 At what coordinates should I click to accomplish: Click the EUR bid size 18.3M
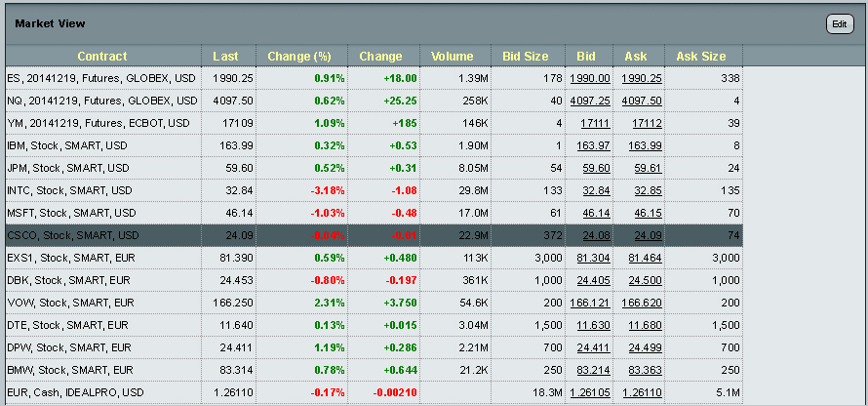[x=547, y=392]
